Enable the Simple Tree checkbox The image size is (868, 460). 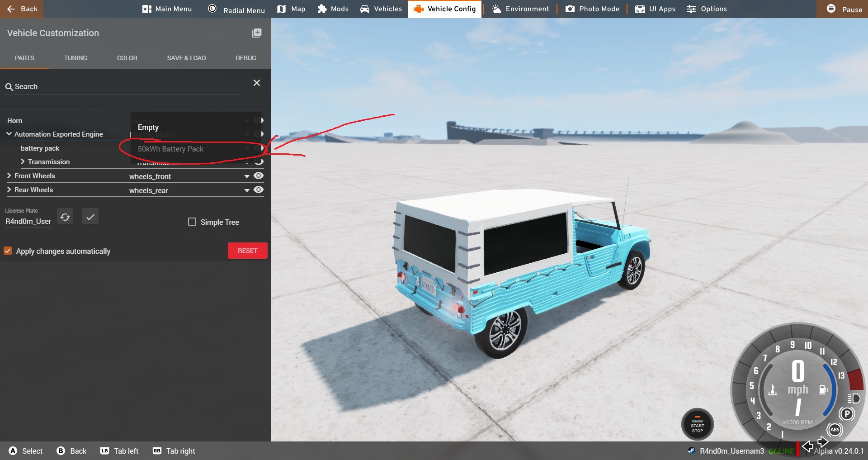pyautogui.click(x=192, y=222)
